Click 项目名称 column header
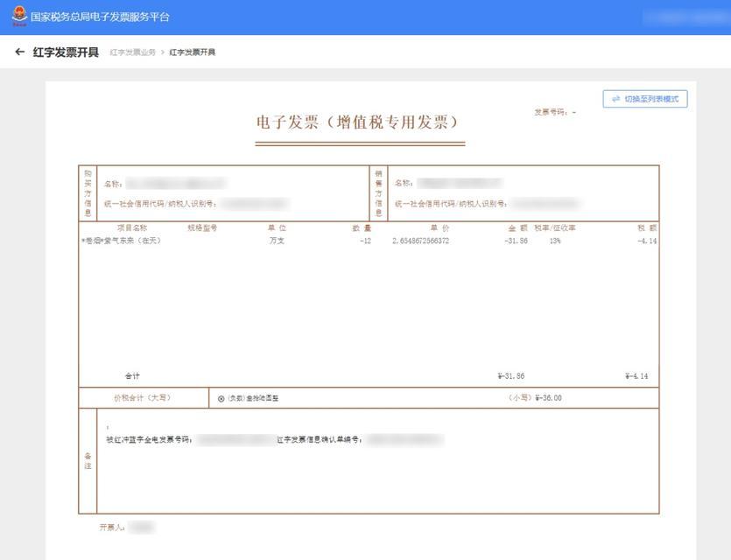Viewport: 731px width, 560px height. pos(132,227)
